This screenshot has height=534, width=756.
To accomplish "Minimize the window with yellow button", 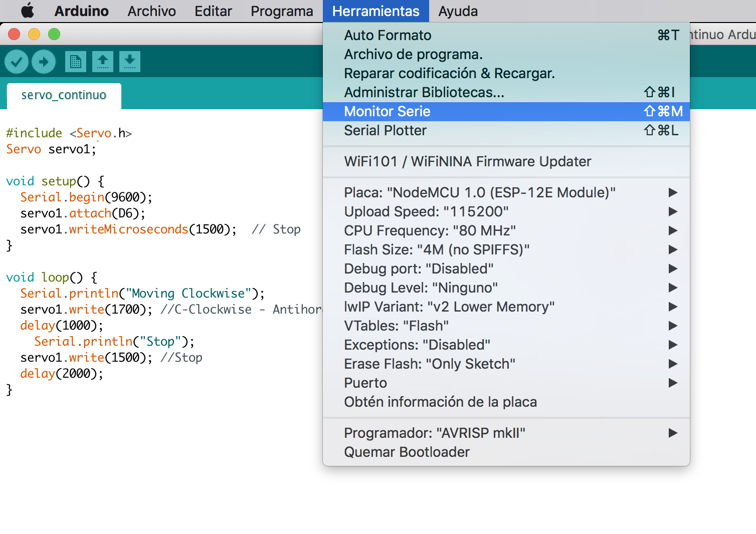I will [x=34, y=34].
